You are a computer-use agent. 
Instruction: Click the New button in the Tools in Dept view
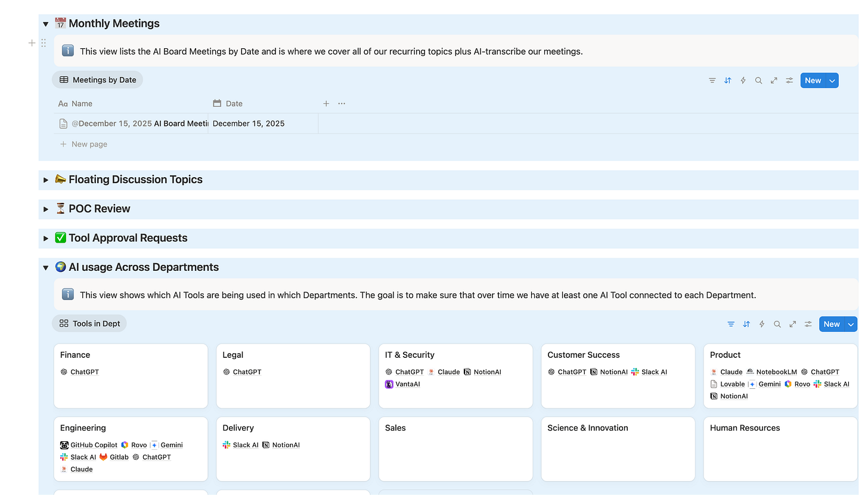point(832,324)
